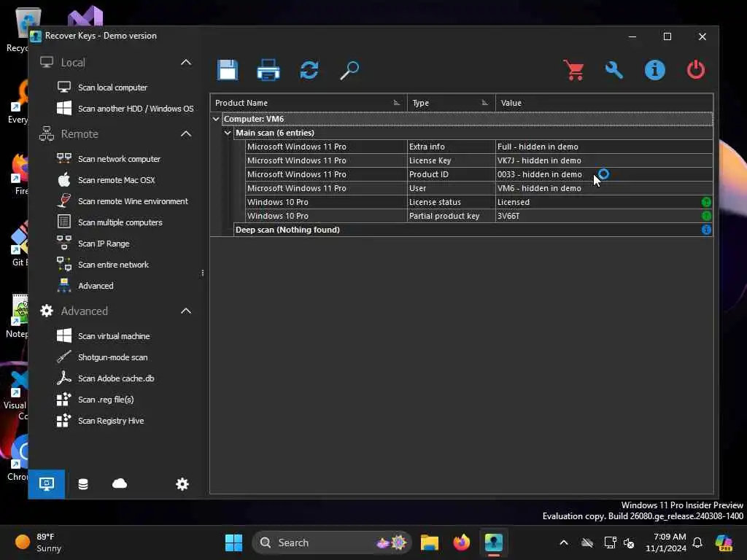Click the Scan Registry Hive icon
The width and height of the screenshot is (747, 560).
[64, 420]
